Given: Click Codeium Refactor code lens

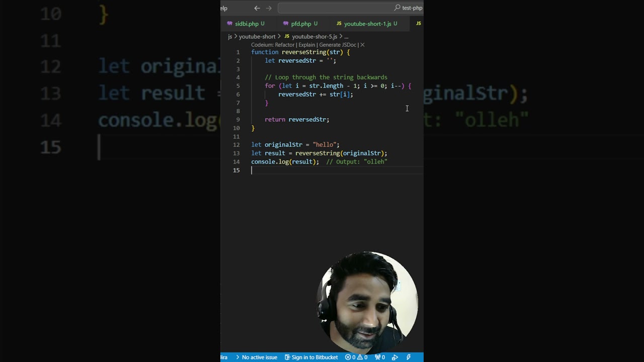Looking at the screenshot, I should (x=285, y=45).
